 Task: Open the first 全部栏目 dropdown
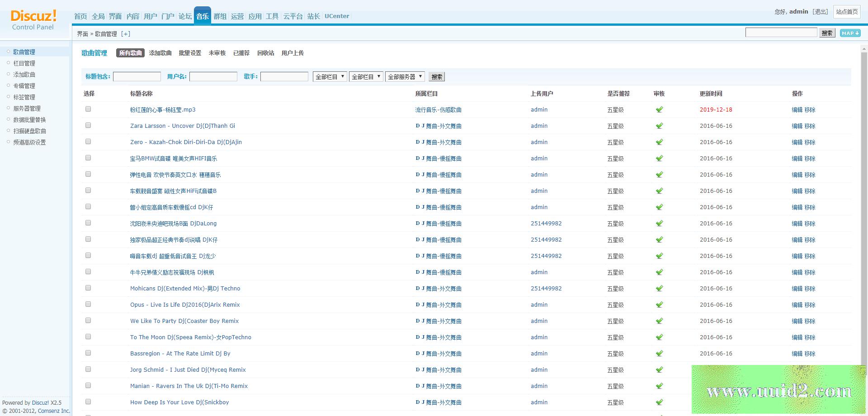pyautogui.click(x=330, y=77)
